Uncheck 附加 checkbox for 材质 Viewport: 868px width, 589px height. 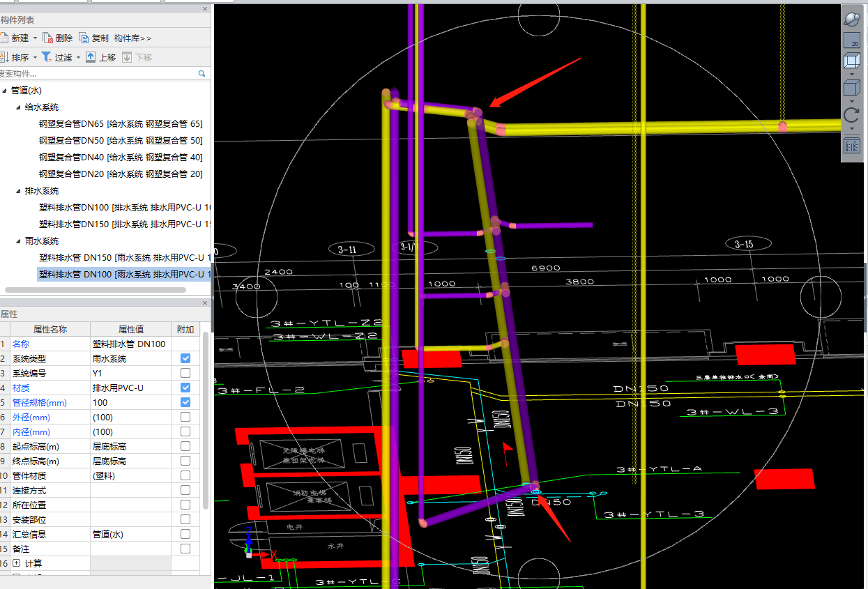coord(185,388)
